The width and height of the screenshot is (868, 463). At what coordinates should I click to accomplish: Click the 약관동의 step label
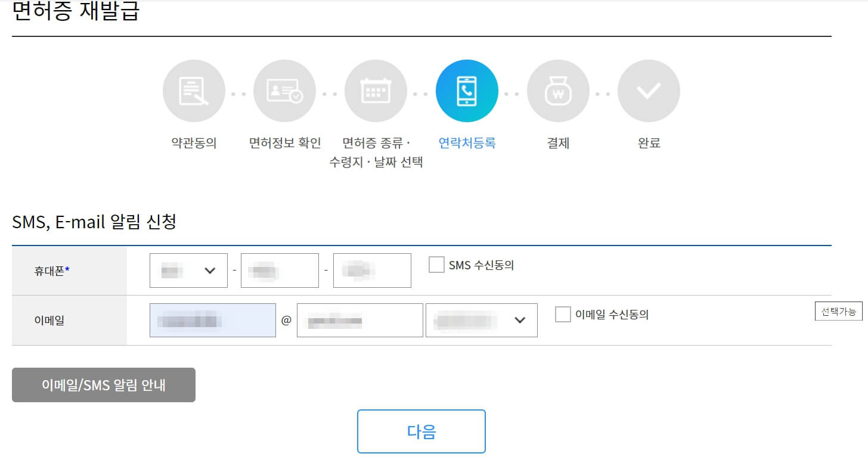pyautogui.click(x=194, y=143)
